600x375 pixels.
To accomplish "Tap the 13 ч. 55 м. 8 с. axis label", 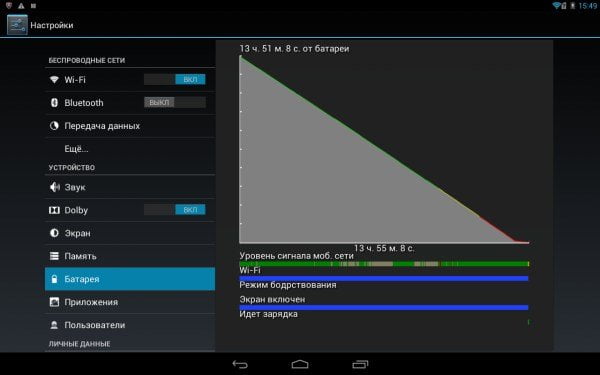I will coord(384,248).
